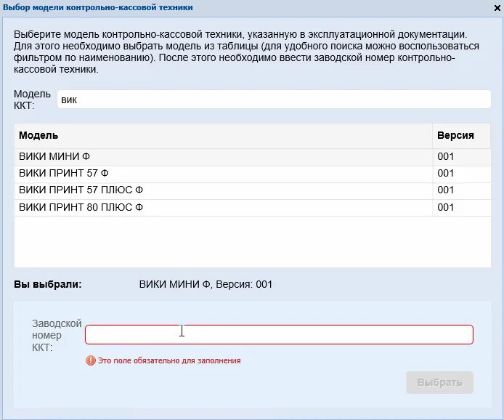Click the dialog title Выбор модели контрольно-кассовой техники
This screenshot has width=504, height=420.
98,7
